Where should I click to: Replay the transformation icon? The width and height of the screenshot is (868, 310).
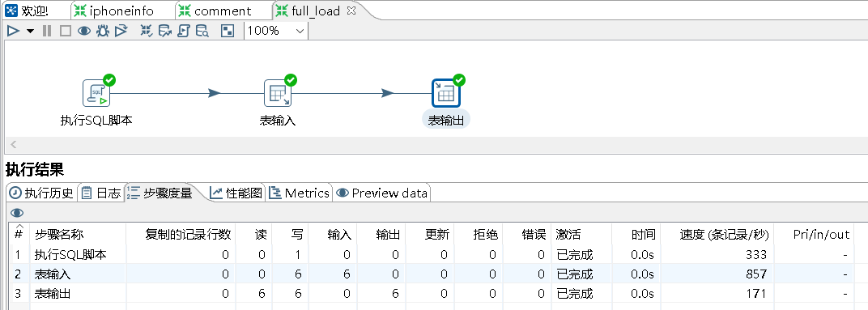[x=121, y=31]
